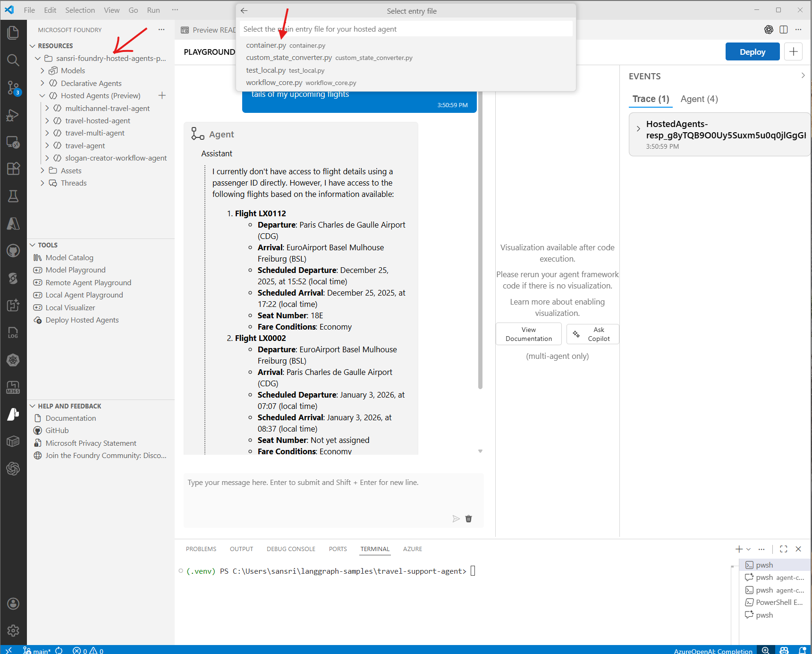
Task: Collapse the HELP AND FEEDBACK section
Action: point(33,406)
